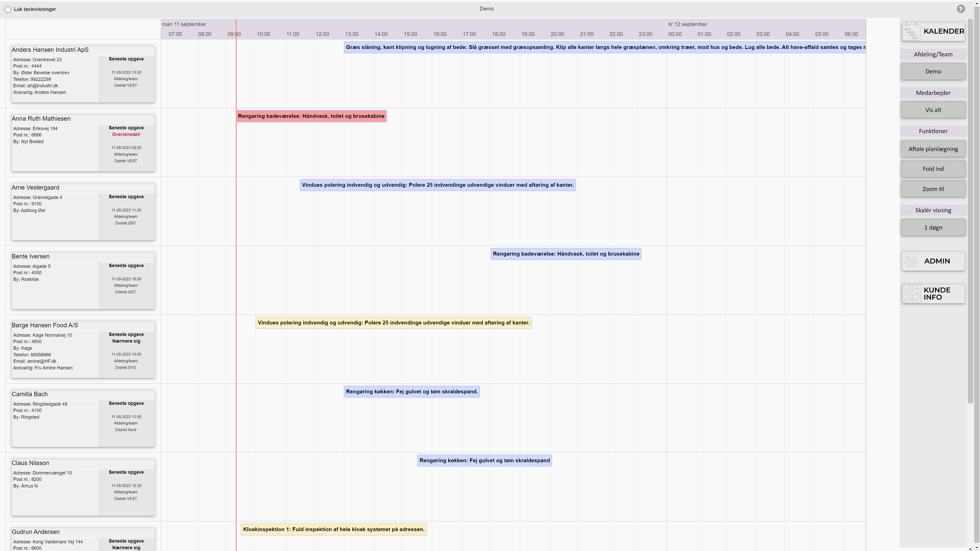Open the Gudrun Andersen card title

[36, 532]
